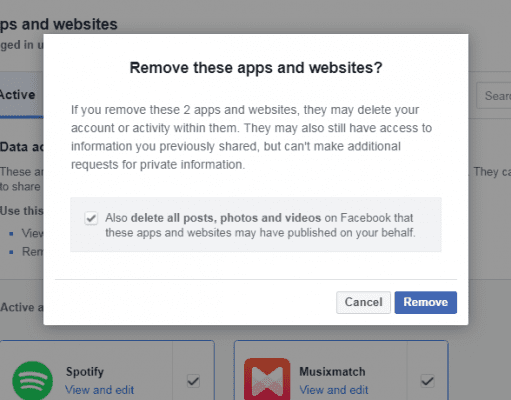Click the 'Remove these apps and websites?' heading
511x400 pixels.
point(256,68)
